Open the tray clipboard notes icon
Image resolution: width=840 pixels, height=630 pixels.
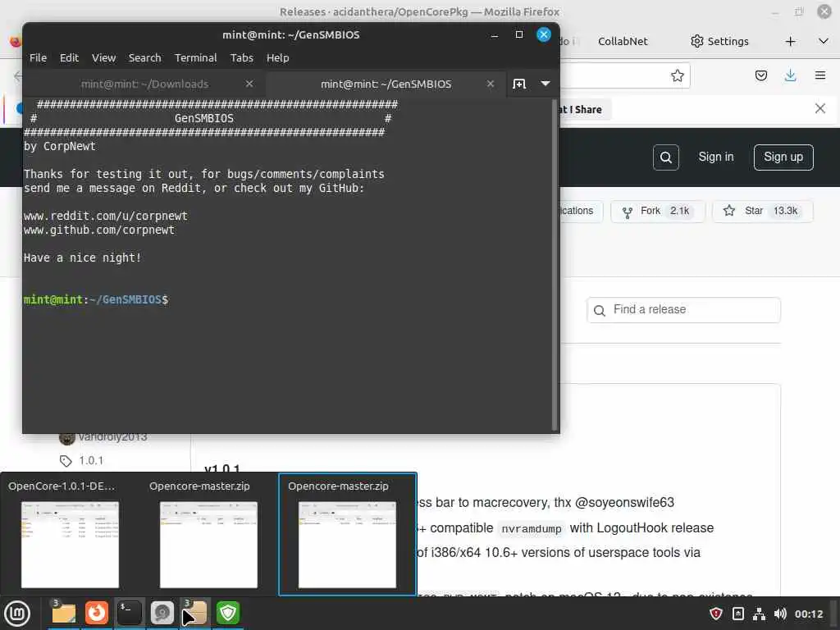737,614
